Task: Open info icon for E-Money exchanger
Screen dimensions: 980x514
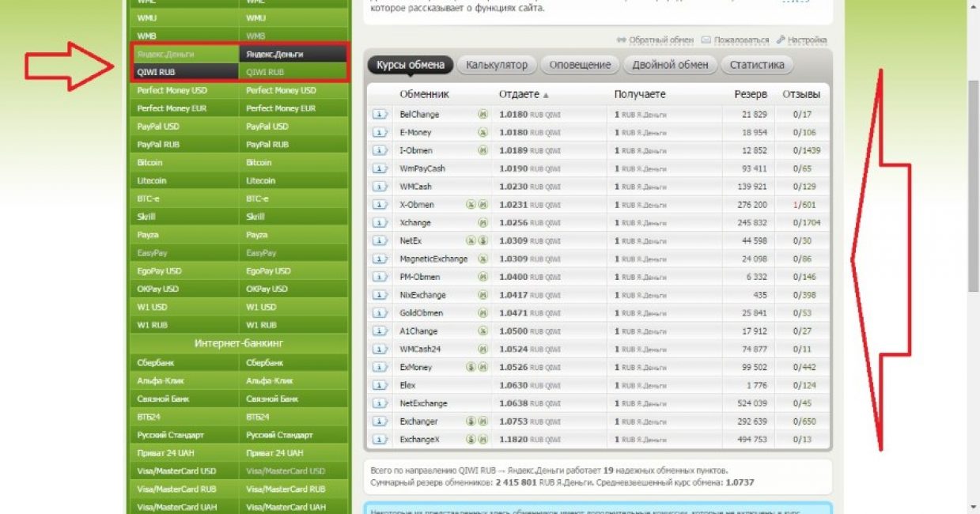Action: pyautogui.click(x=380, y=133)
